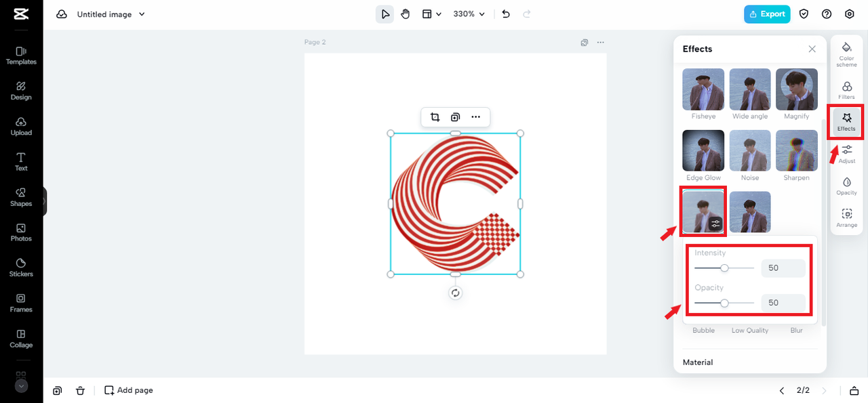Click the rotate handle below image

click(x=456, y=293)
